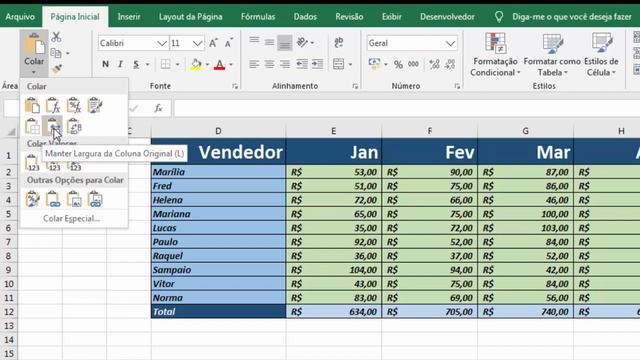Click the Wrap Text icon

click(x=339, y=42)
